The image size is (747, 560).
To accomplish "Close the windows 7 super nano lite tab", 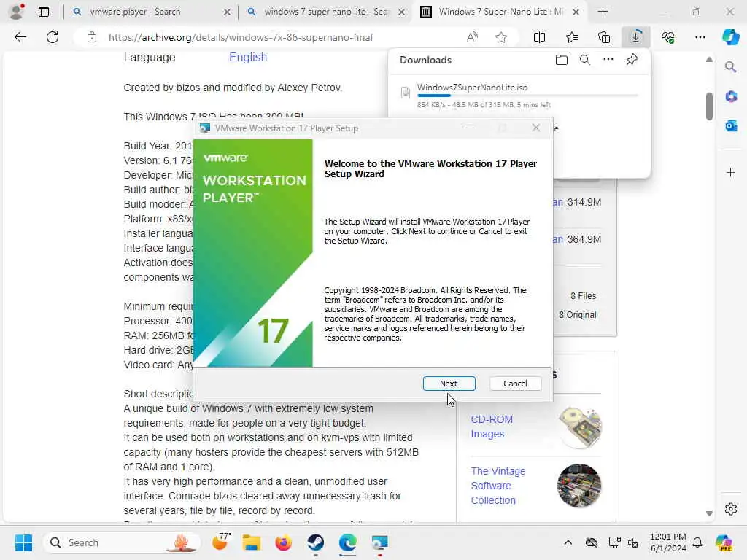I will [x=402, y=12].
